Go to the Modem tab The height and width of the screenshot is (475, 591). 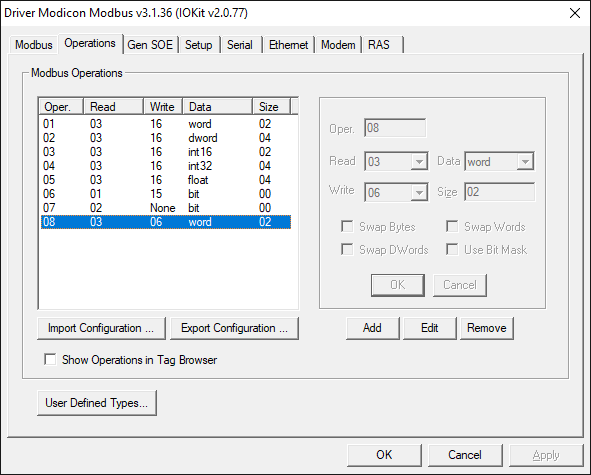tap(338, 45)
